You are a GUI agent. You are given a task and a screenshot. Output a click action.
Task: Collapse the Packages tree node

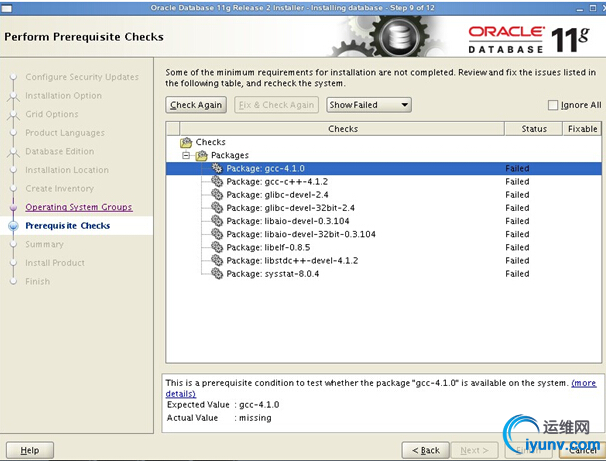coord(186,155)
